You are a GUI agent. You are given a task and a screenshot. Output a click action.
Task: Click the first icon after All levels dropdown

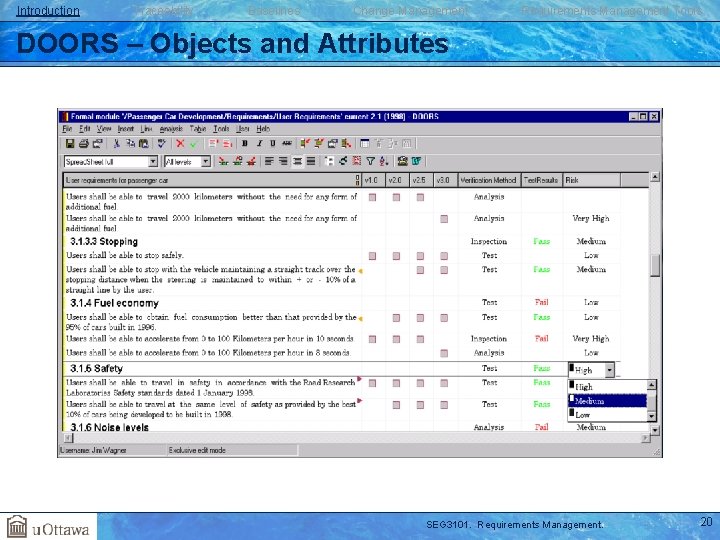pyautogui.click(x=223, y=161)
